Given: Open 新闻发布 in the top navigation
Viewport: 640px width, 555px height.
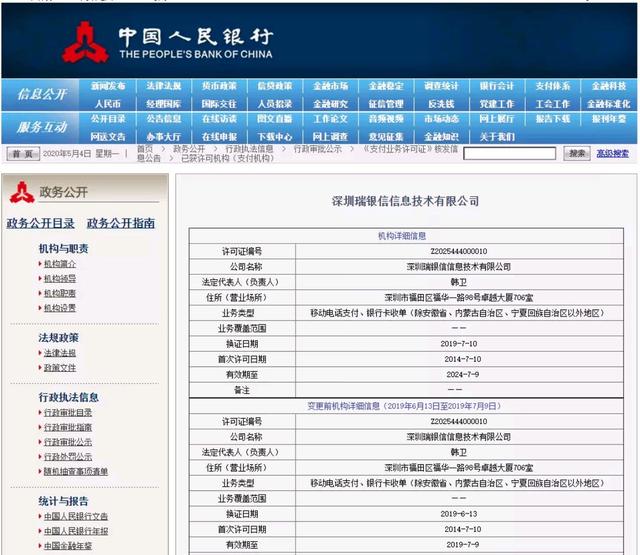Looking at the screenshot, I should [108, 86].
